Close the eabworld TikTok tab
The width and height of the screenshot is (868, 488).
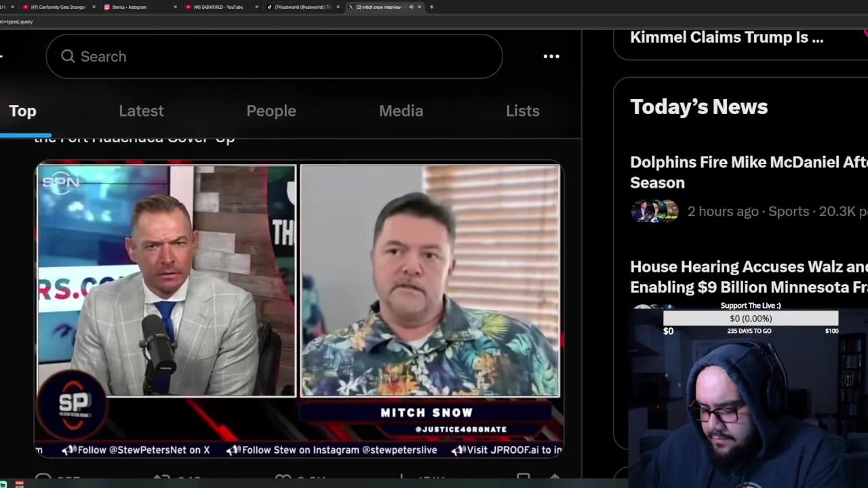point(338,7)
